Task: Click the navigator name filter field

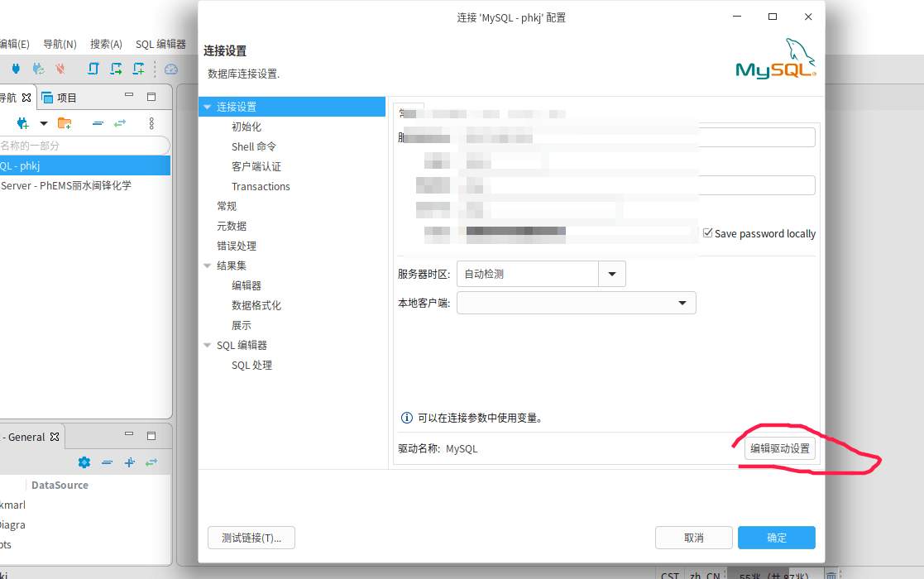Action: coord(83,146)
